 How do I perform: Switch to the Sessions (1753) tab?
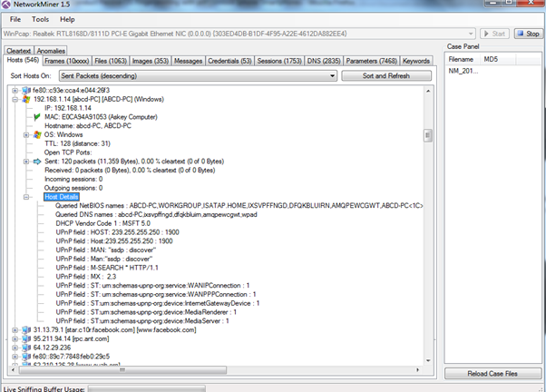[279, 61]
